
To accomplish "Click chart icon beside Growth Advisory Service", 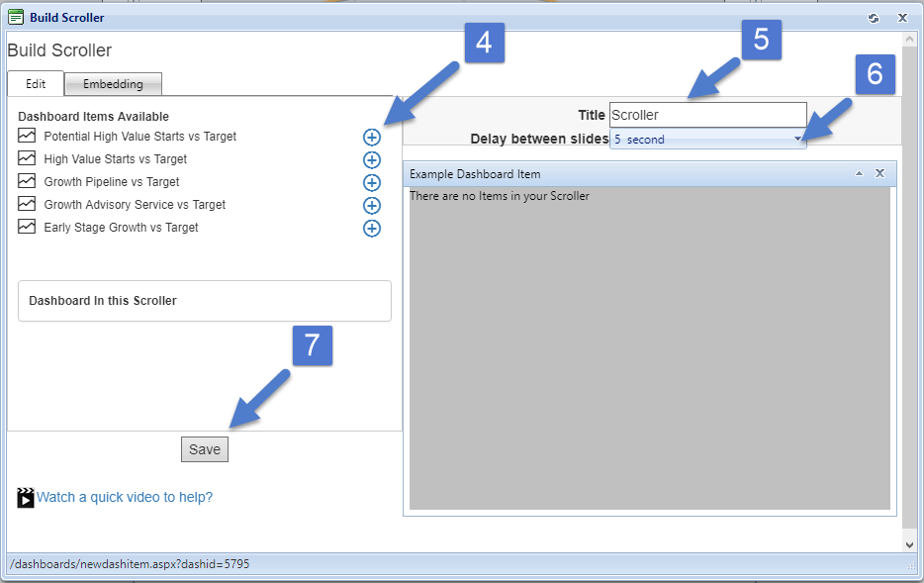I will pos(27,203).
